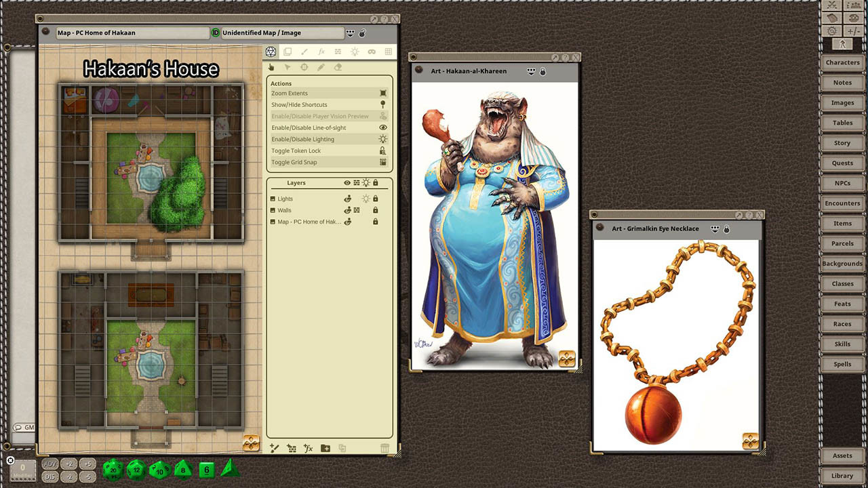Screen dimensions: 868x488
Task: Select the Lights layer in the Layers list
Action: (285, 199)
